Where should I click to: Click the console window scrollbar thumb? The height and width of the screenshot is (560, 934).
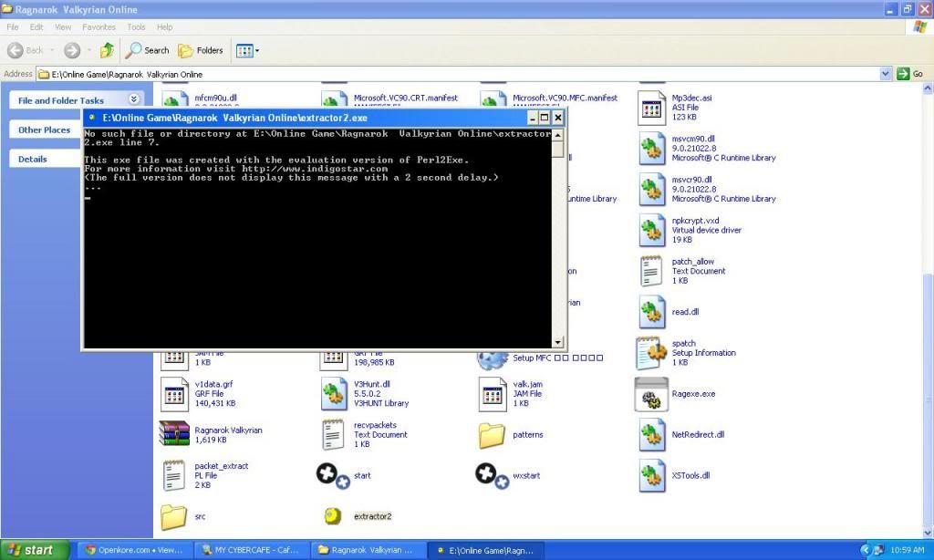pyautogui.click(x=557, y=149)
